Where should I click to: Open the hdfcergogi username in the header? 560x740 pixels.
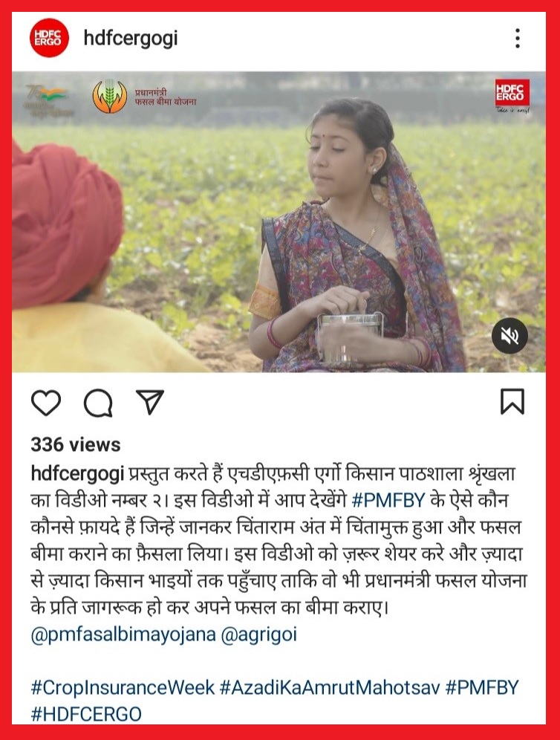click(x=131, y=38)
